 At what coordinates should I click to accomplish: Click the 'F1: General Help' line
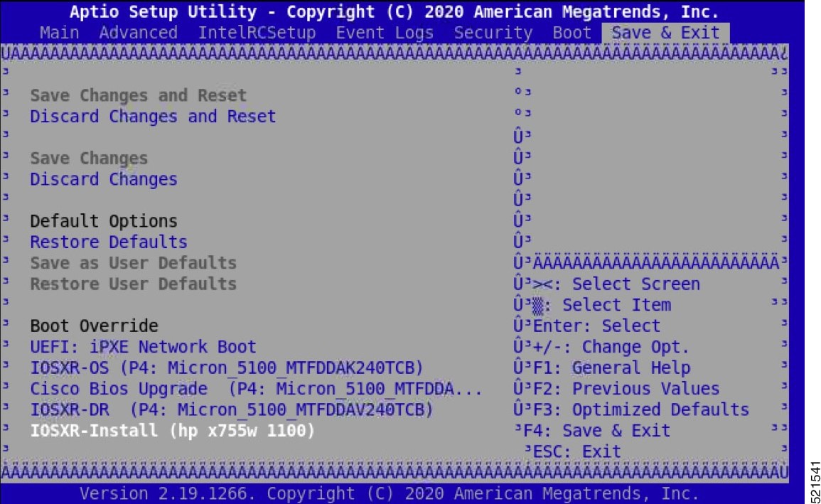click(x=611, y=368)
